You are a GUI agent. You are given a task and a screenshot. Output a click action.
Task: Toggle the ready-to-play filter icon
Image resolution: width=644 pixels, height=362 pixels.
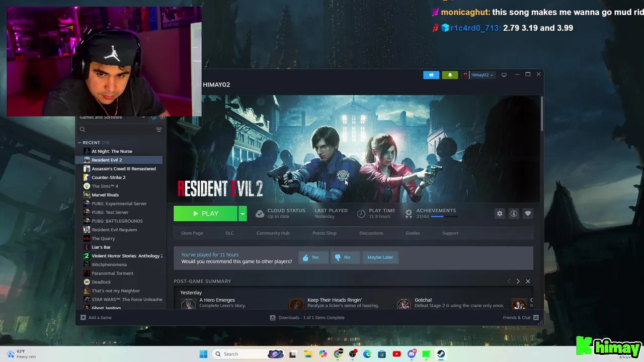tap(162, 117)
